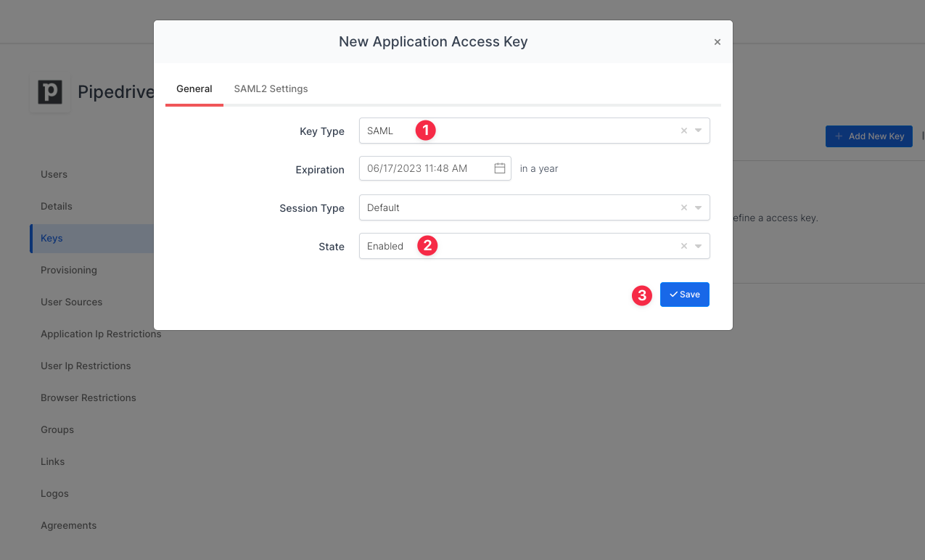This screenshot has height=560, width=925.
Task: Clear the State field using X icon
Action: point(683,247)
